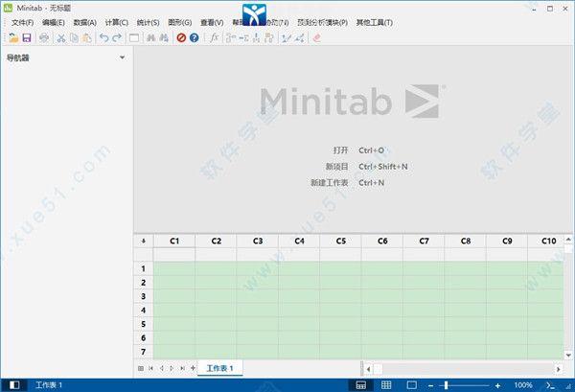Select row header 5
The height and width of the screenshot is (392, 575).
(144, 324)
